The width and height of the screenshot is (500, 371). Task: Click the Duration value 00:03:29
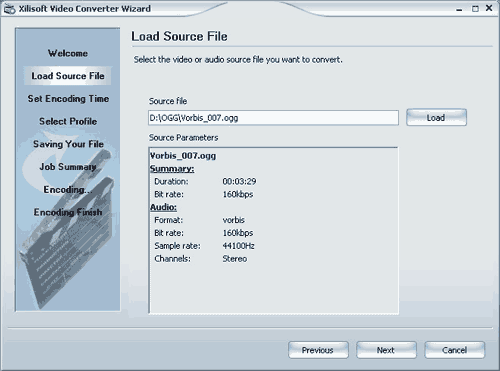239,182
